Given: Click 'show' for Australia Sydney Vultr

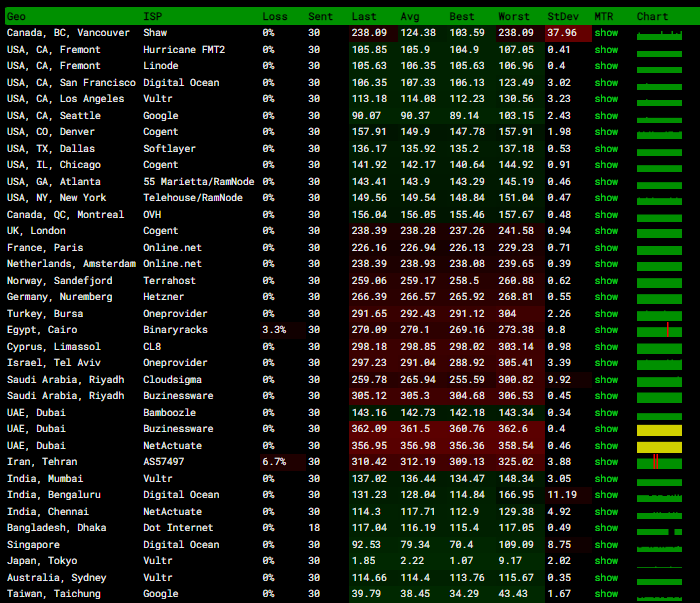Looking at the screenshot, I should [606, 578].
